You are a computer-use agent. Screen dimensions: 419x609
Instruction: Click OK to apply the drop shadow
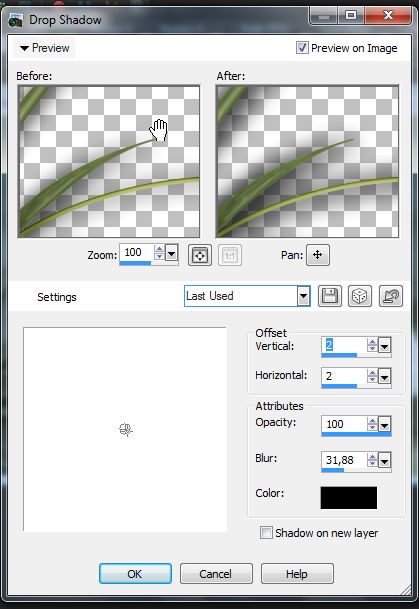(135, 574)
